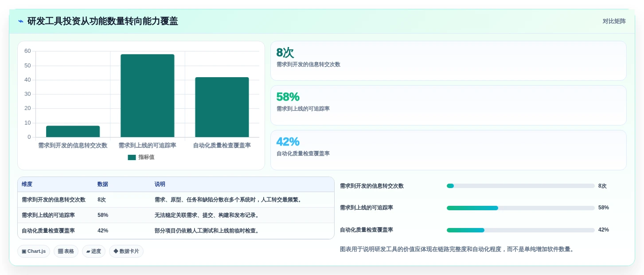Click description 无法稳定关联需求、提交、构建和发布记录
Screen dimensions: 644x275
(207, 215)
